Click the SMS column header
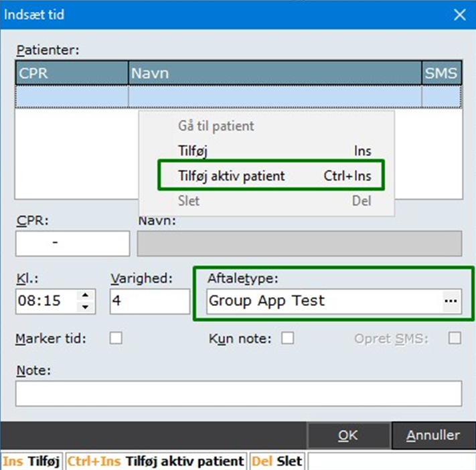 442,73
